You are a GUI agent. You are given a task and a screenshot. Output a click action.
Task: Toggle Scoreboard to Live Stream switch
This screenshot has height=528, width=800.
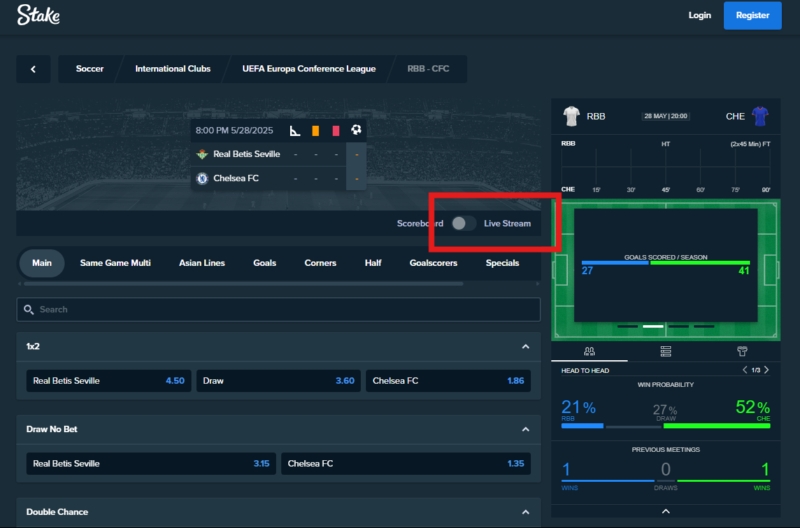pyautogui.click(x=463, y=223)
